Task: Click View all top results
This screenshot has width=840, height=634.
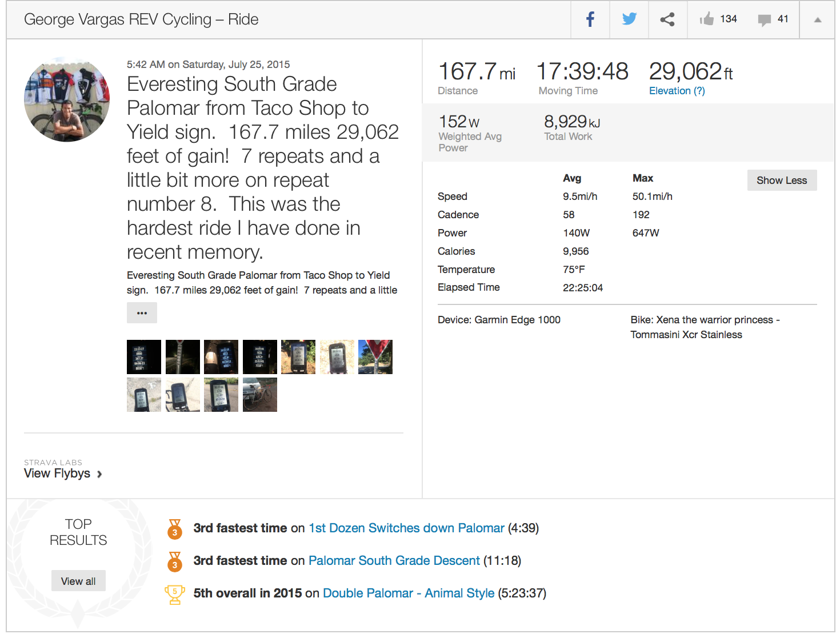Action: 78,581
